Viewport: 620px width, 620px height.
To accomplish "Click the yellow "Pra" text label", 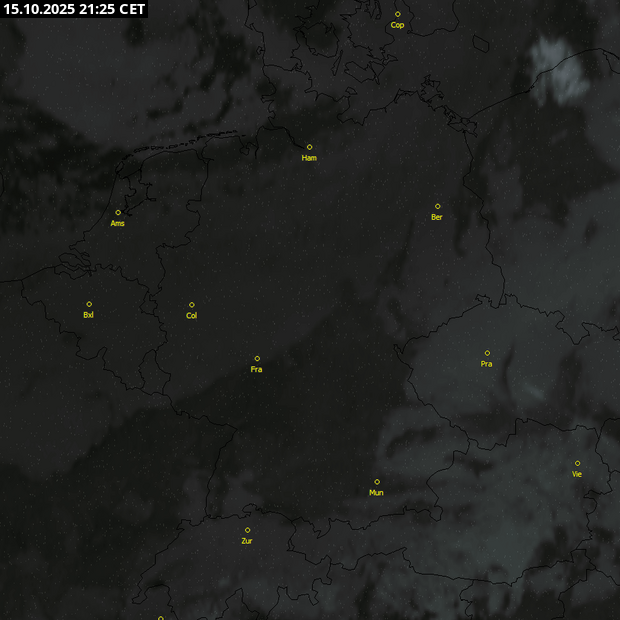I will click(x=487, y=364).
